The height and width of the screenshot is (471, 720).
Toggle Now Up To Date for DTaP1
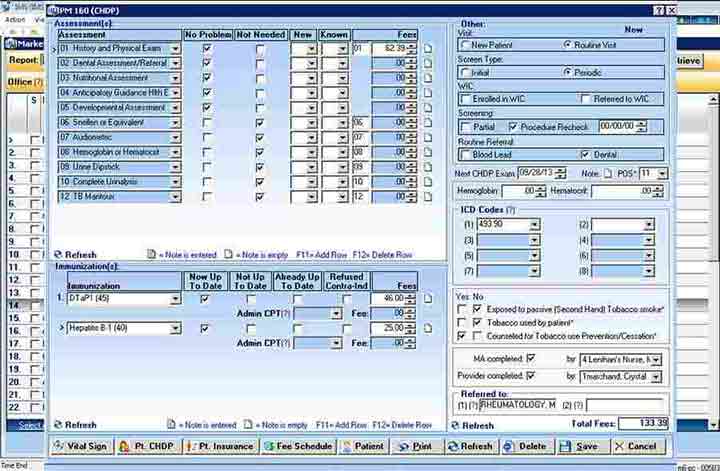coord(205,299)
